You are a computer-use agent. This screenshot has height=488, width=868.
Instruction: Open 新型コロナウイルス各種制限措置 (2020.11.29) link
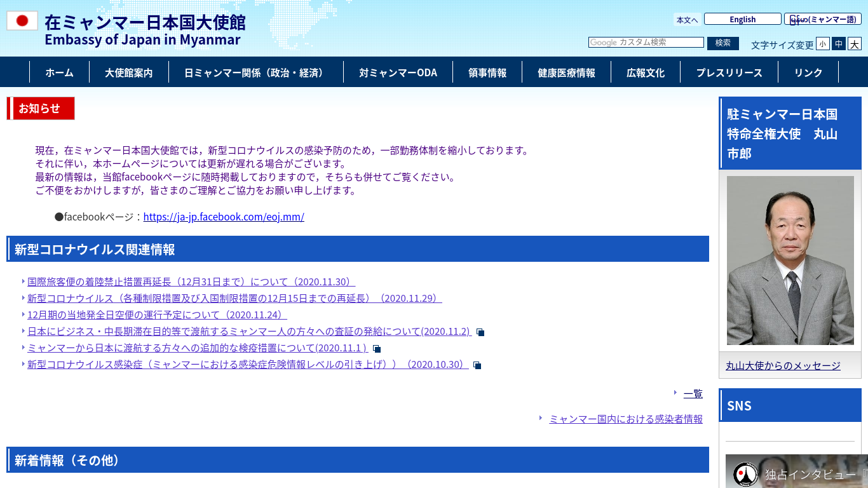click(234, 299)
